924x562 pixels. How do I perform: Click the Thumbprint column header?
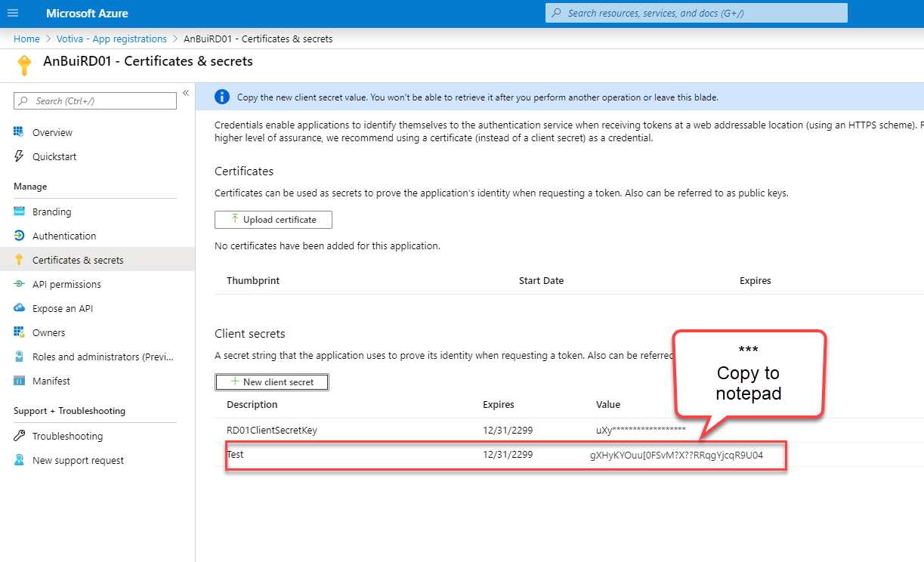(x=253, y=280)
